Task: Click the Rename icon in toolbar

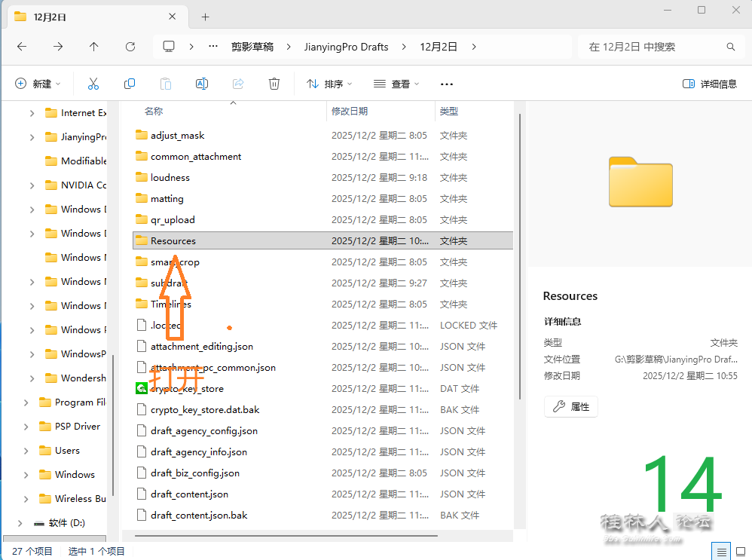Action: point(202,84)
